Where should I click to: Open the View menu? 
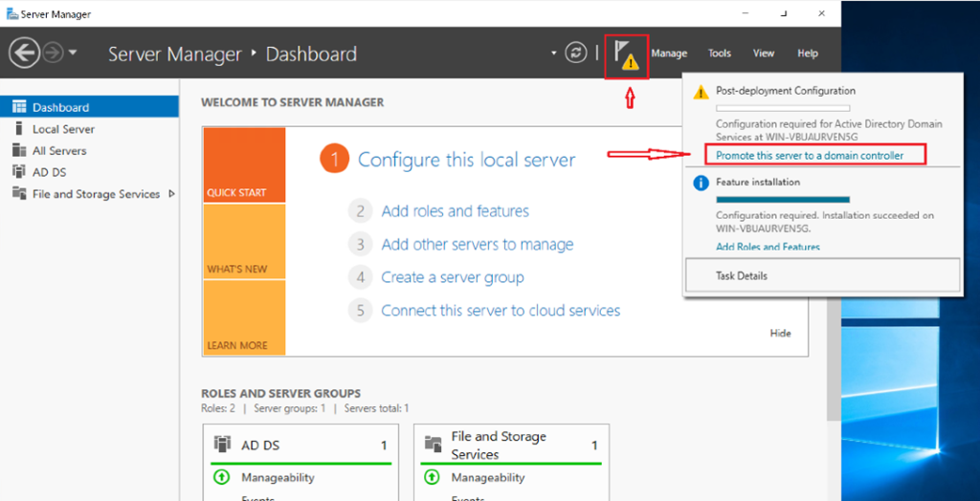pyautogui.click(x=763, y=54)
